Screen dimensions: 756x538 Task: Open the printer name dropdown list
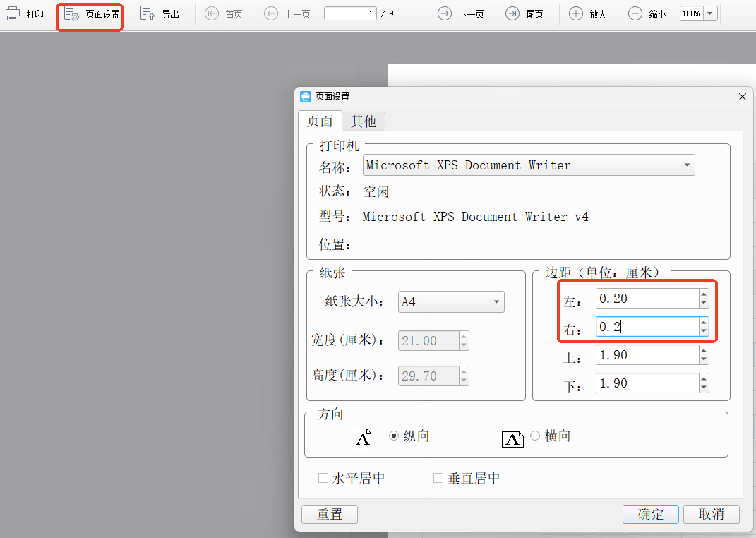click(687, 165)
